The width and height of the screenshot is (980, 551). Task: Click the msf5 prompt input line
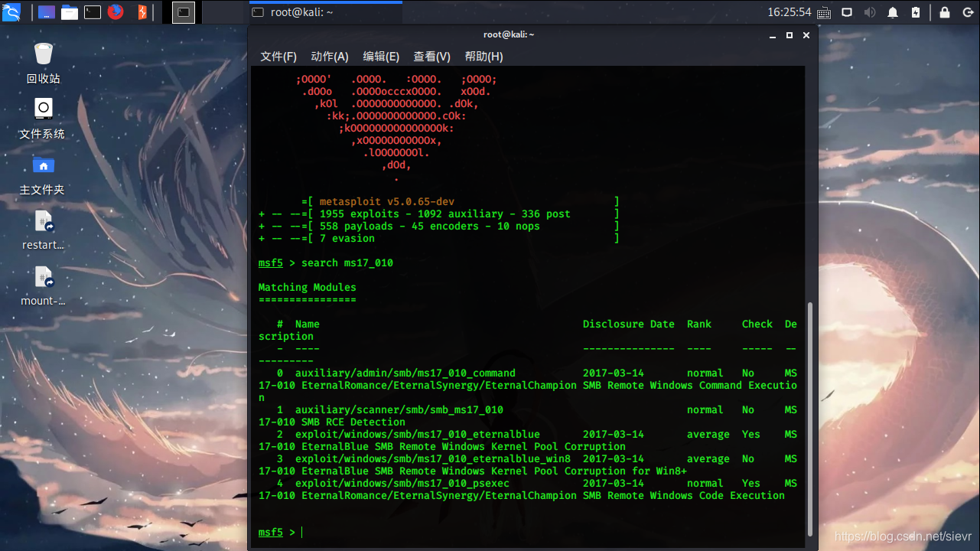pyautogui.click(x=528, y=532)
